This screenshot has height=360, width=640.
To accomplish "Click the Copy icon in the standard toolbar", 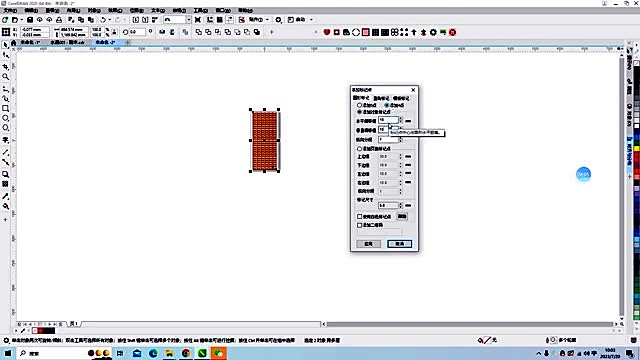I will coord(81,20).
